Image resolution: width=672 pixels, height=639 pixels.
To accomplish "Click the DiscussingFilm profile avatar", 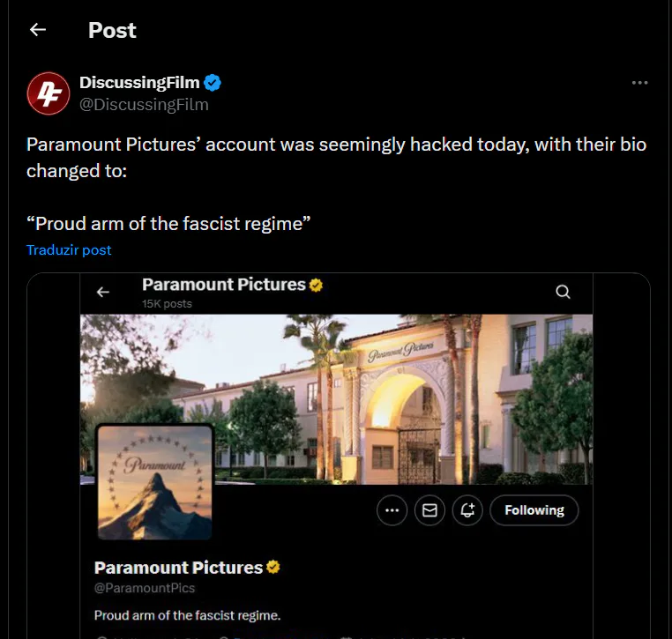I will (x=48, y=93).
